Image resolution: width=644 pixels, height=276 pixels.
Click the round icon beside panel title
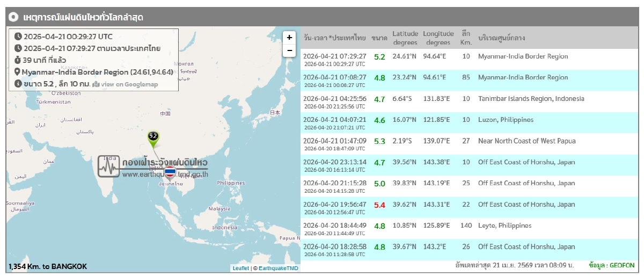point(15,17)
